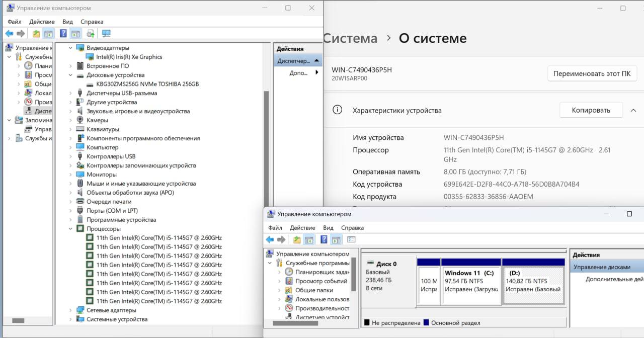The image size is (644, 338).
Task: Select KBG30ZMS256G NVMe TOSHIBA 256GB disk device
Action: [147, 84]
